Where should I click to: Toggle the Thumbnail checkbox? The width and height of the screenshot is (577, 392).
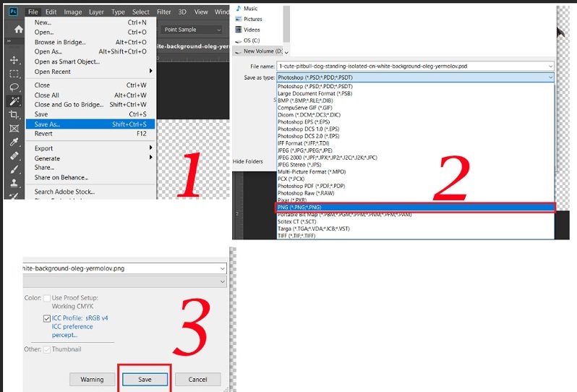tap(47, 349)
